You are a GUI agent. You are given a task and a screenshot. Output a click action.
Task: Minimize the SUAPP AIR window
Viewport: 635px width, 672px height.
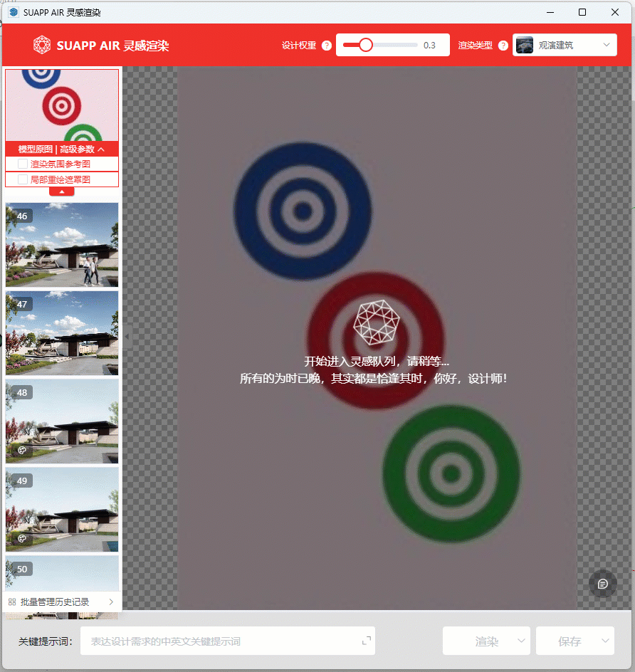(550, 12)
